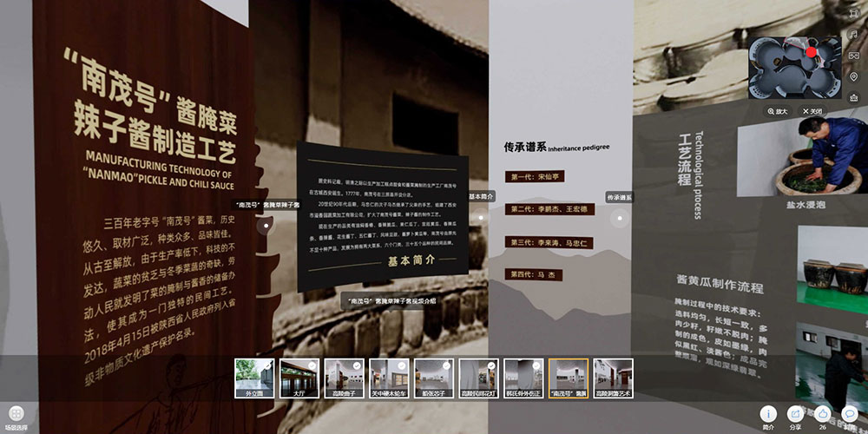Click red position marker on minimap

(x=812, y=52)
